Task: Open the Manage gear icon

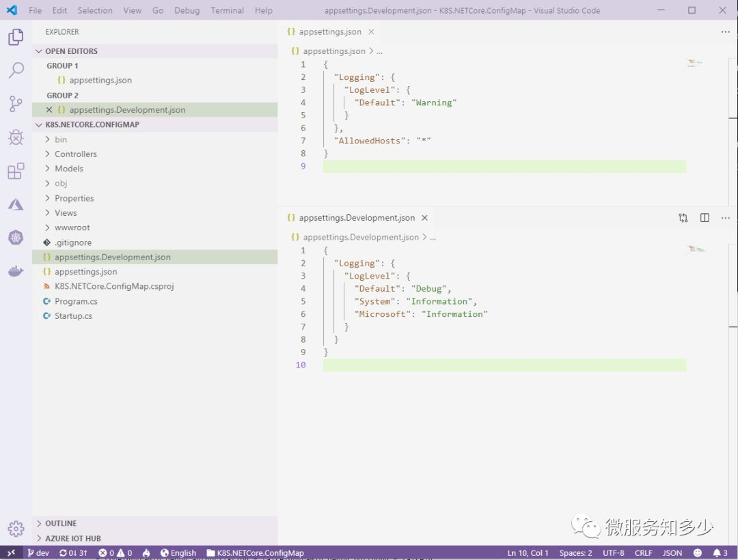Action: click(x=16, y=529)
